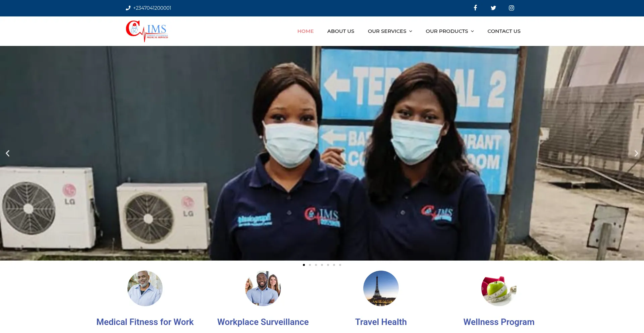Select the first carousel dot

point(304,265)
